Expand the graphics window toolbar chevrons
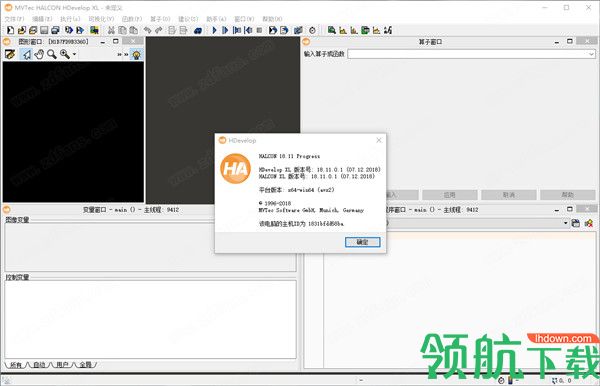Screen dimensions: 600x386 tap(122, 55)
